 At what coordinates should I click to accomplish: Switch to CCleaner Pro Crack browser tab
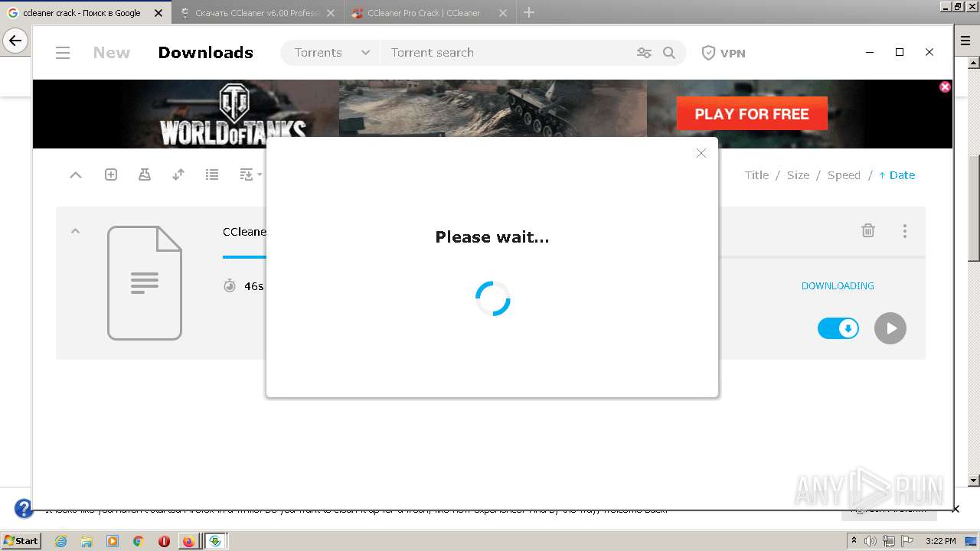tap(429, 13)
